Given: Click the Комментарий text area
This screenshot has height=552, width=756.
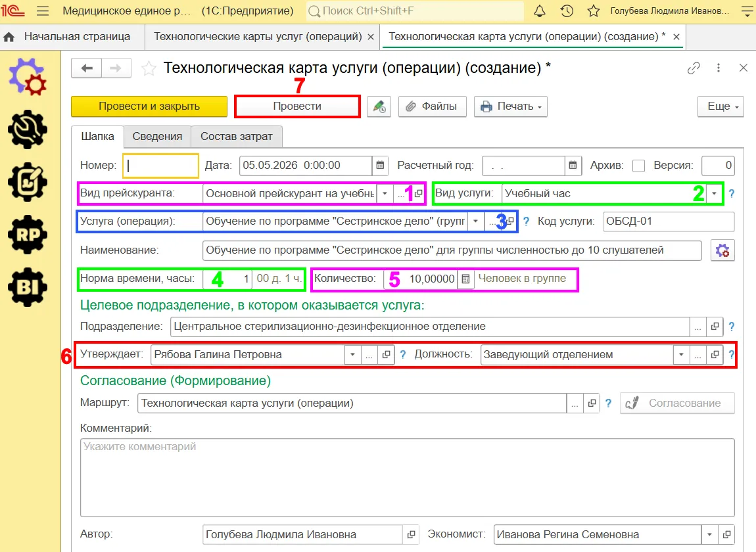Looking at the screenshot, I should pyautogui.click(x=408, y=477).
